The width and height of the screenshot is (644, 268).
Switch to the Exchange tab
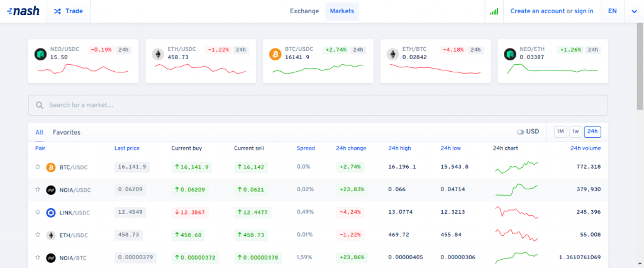pyautogui.click(x=304, y=11)
